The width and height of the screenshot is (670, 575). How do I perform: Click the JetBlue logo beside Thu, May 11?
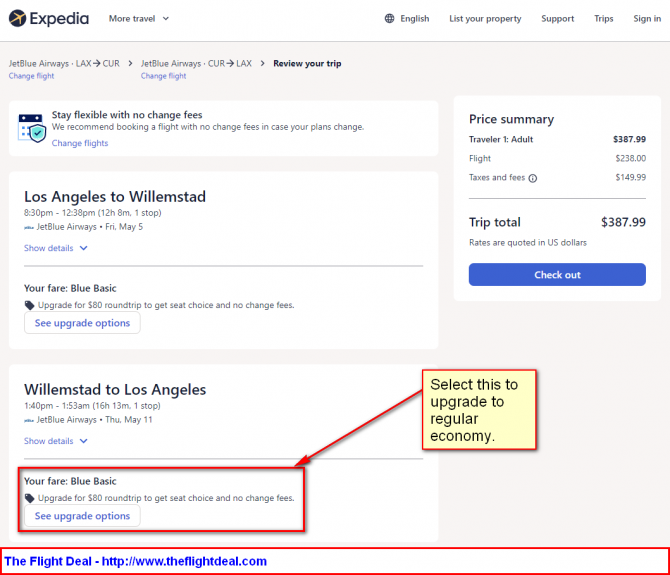[x=29, y=421]
